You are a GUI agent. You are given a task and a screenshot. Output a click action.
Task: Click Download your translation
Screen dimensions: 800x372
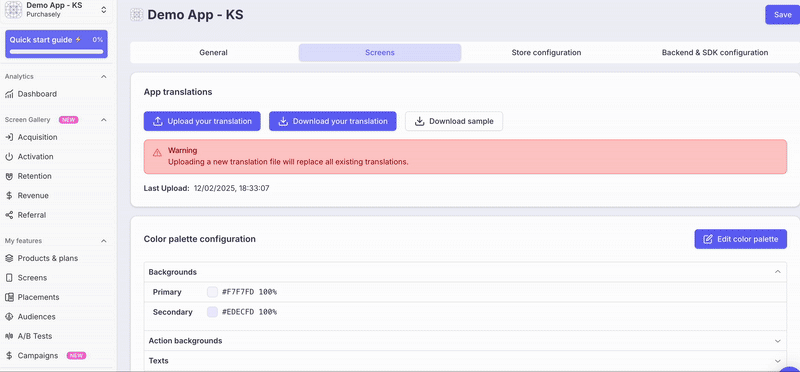tap(333, 121)
